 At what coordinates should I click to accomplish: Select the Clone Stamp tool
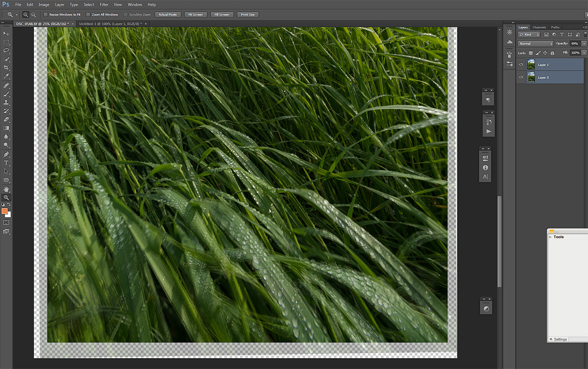coord(6,102)
